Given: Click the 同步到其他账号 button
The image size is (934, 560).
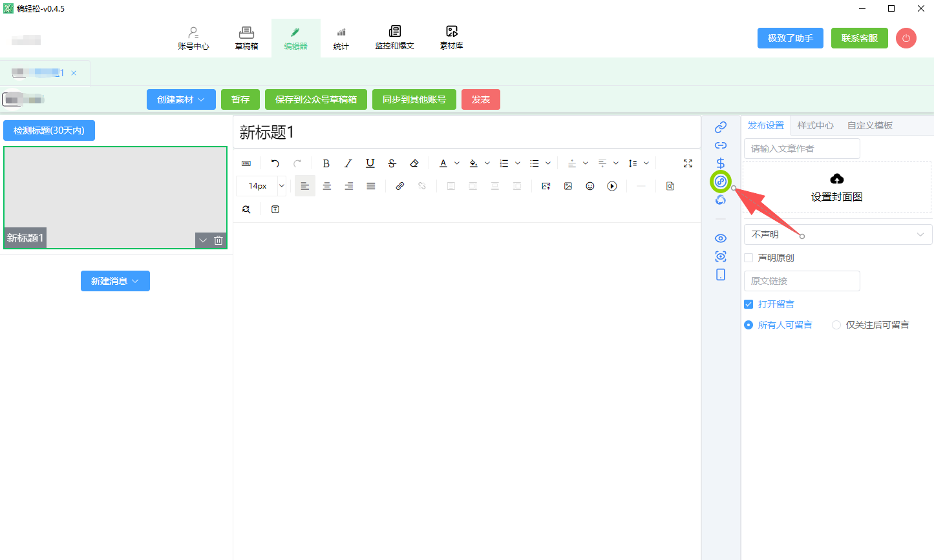Looking at the screenshot, I should [414, 99].
